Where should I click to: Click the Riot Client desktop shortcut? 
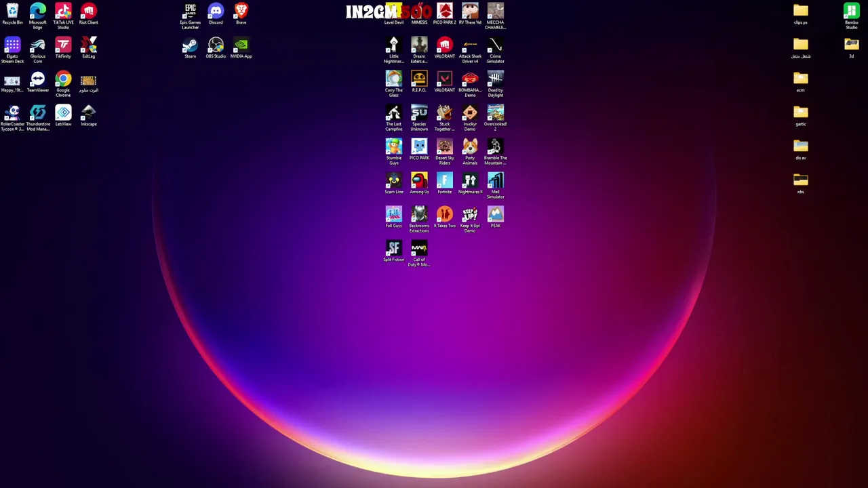[x=89, y=11]
